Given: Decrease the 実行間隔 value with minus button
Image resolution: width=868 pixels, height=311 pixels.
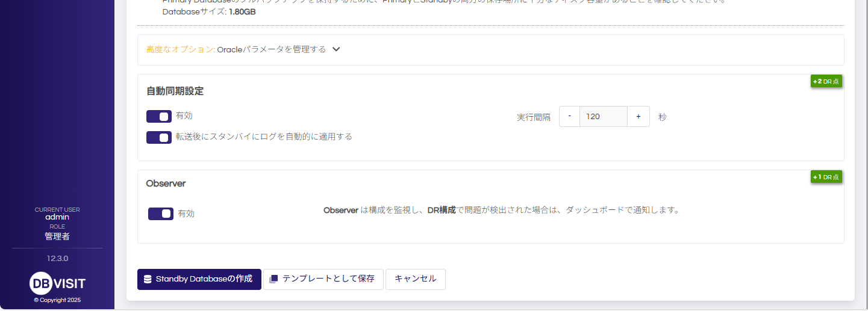Looking at the screenshot, I should 569,116.
